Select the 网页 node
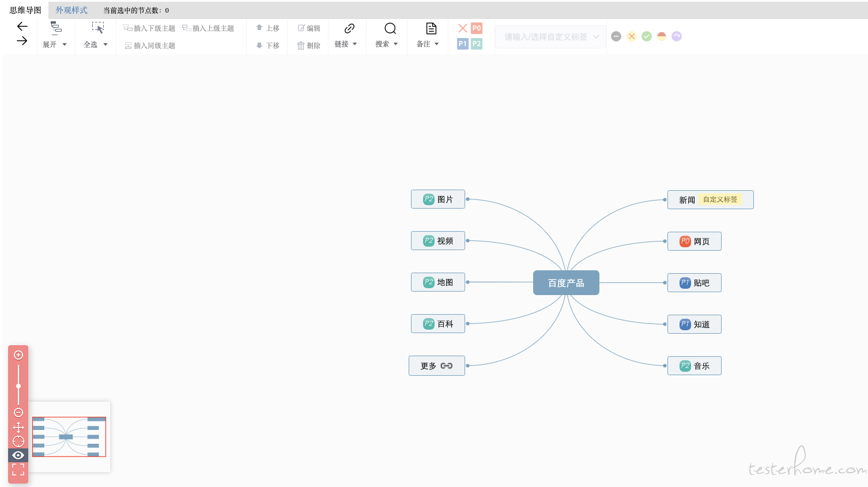 (x=695, y=241)
